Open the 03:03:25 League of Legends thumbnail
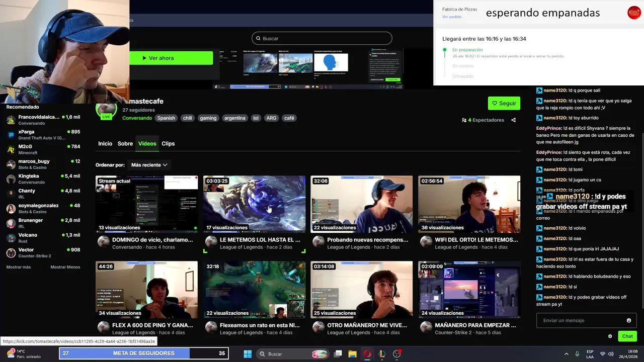The height and width of the screenshot is (362, 644). coord(254,204)
